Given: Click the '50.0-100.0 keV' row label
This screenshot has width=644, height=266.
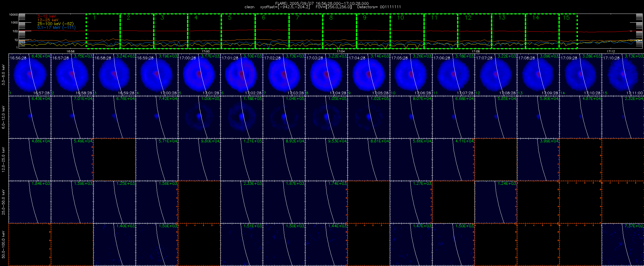Looking at the screenshot, I should point(3,244).
